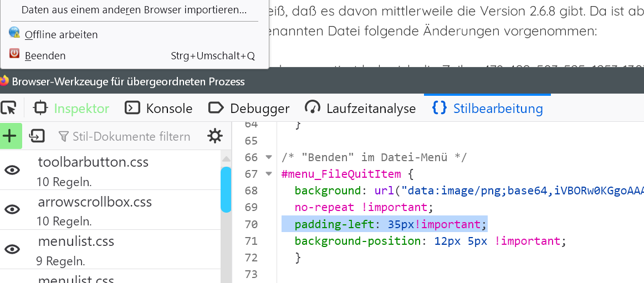Disable the first menulist.css style sheet
The height and width of the screenshot is (283, 644).
12,249
